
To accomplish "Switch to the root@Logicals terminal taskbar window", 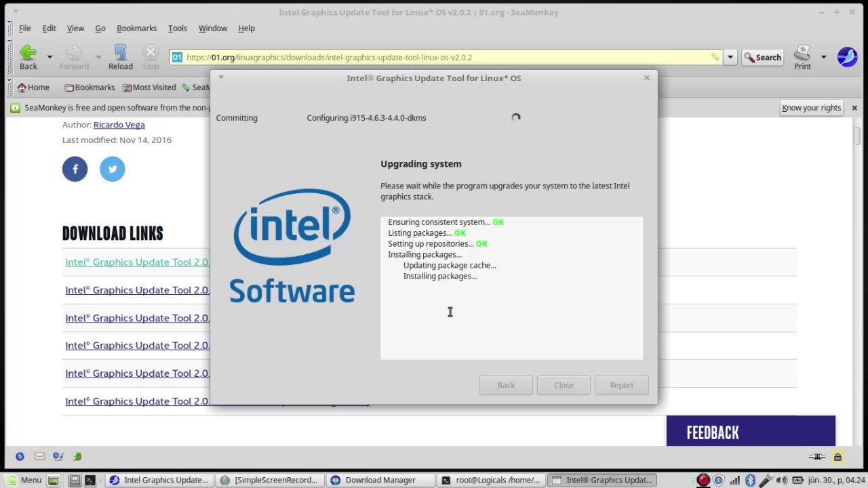I will click(491, 480).
